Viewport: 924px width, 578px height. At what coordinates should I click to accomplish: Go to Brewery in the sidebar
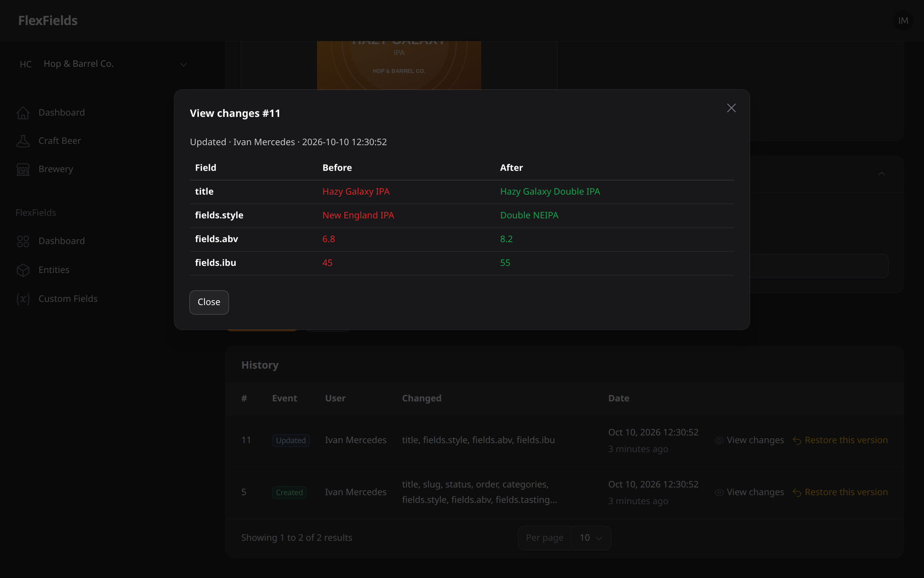56,169
